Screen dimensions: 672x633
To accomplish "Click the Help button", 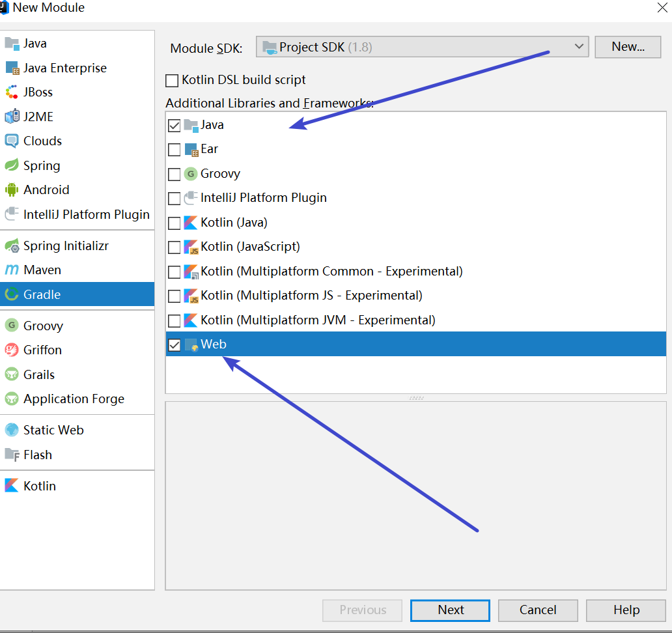I will pyautogui.click(x=626, y=610).
